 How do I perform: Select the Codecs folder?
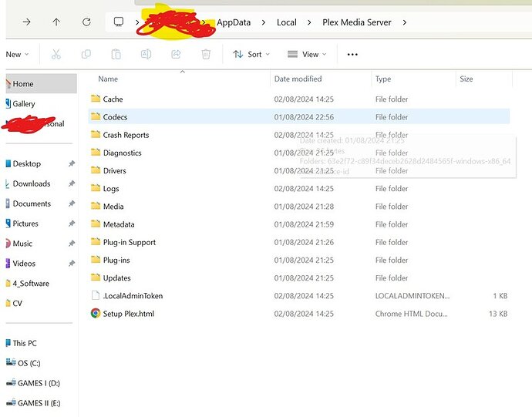(299, 117)
